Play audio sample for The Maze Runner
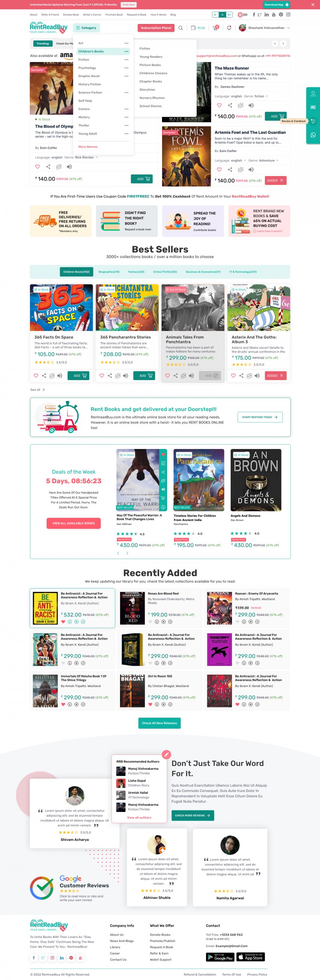The height and width of the screenshot is (980, 320). 251,106
